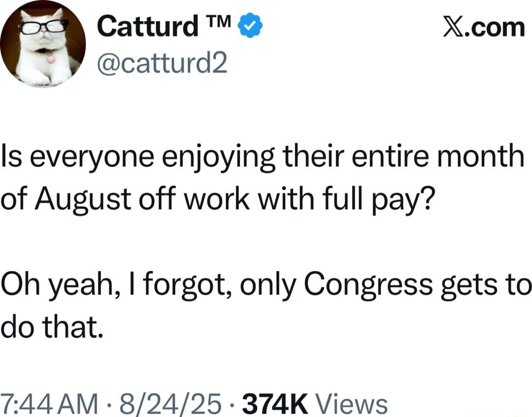The image size is (532, 417).
Task: Click the pink collar tag on avatar cat
Action: pyautogui.click(x=51, y=60)
